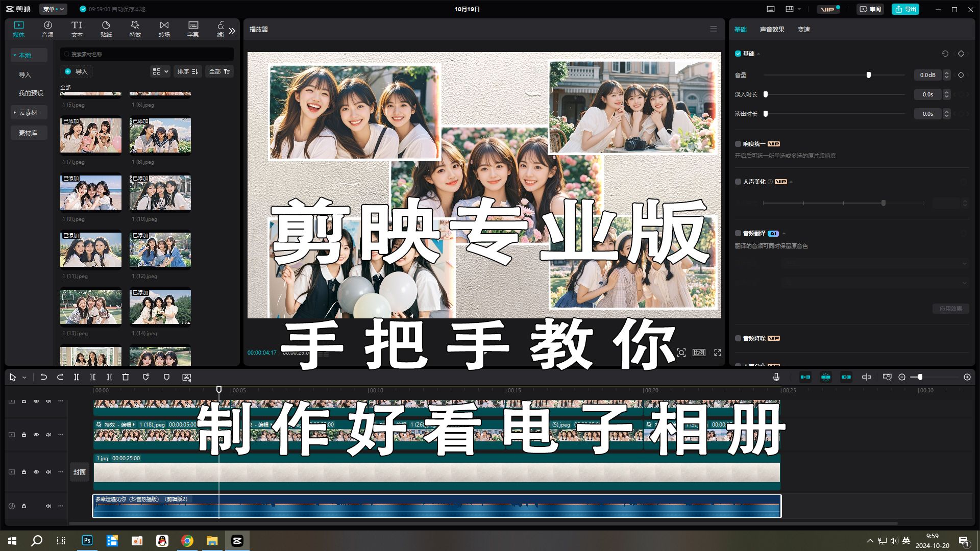Hide the 1 (18).jpeg track with eye icon
Image resolution: width=980 pixels, height=551 pixels.
(x=36, y=435)
